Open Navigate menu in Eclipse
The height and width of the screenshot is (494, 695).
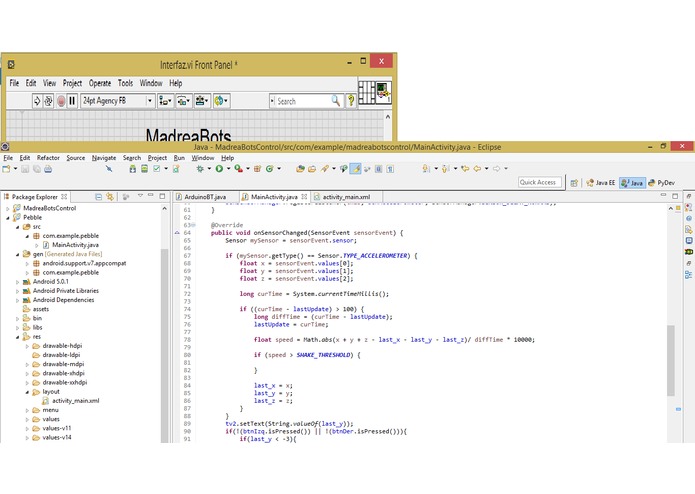tap(104, 158)
